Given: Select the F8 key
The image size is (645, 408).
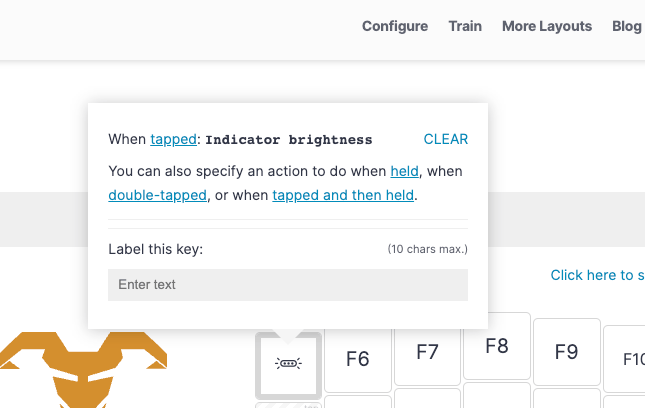Looking at the screenshot, I should tap(497, 346).
